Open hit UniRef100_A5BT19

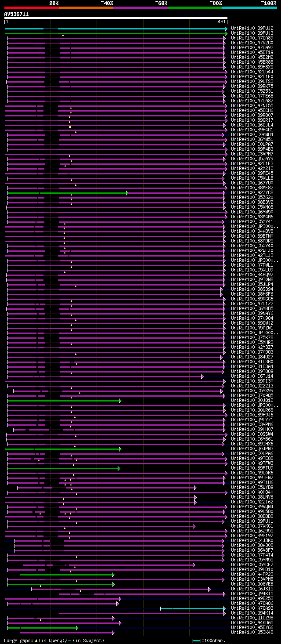[x=252, y=52]
